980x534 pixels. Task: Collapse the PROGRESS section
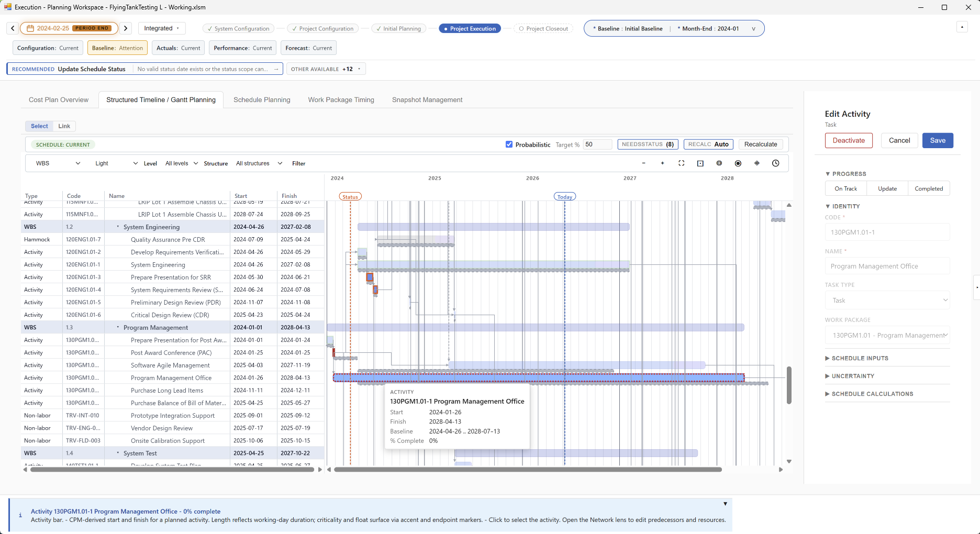coord(846,174)
